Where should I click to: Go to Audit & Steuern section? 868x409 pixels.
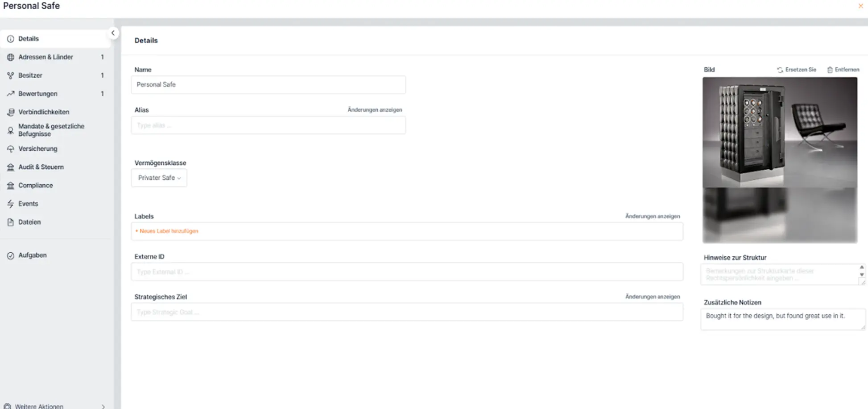click(x=41, y=167)
